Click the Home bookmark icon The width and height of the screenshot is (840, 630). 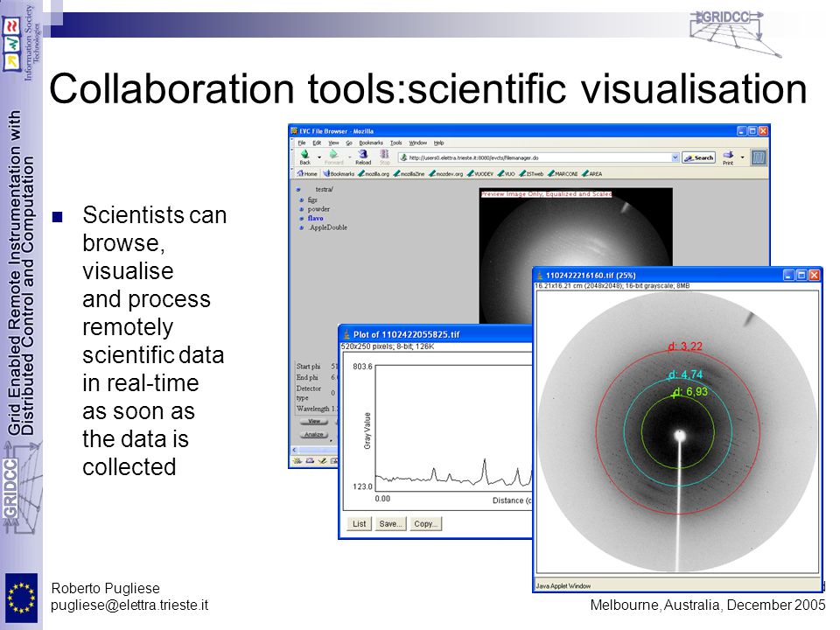click(301, 173)
